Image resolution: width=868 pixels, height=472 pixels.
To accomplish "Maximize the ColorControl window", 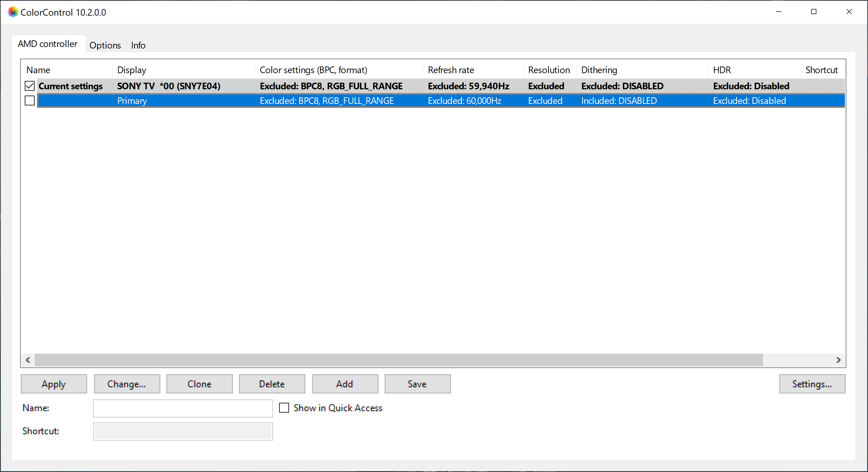I will (x=814, y=12).
